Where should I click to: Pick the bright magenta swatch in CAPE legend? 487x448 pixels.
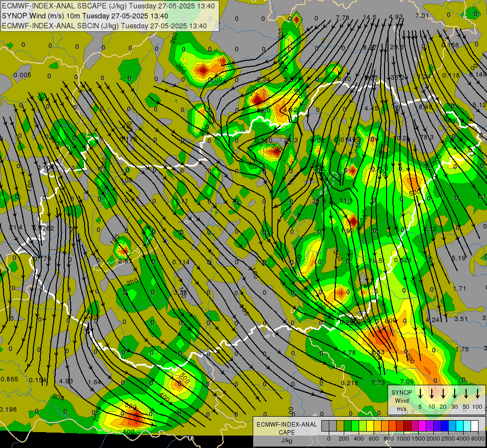(x=422, y=426)
